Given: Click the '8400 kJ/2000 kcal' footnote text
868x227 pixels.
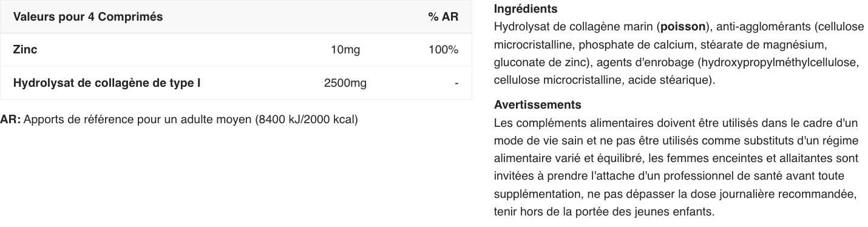Looking at the screenshot, I should 307,120.
